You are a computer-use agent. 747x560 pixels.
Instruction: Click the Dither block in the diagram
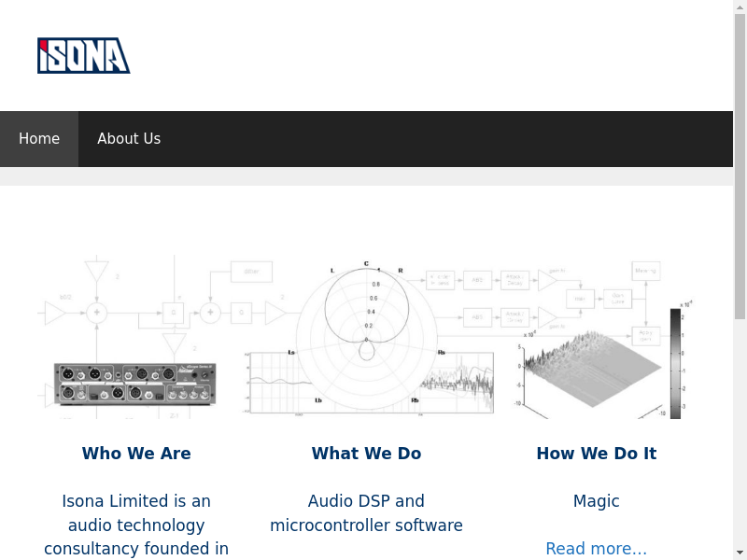(x=251, y=272)
